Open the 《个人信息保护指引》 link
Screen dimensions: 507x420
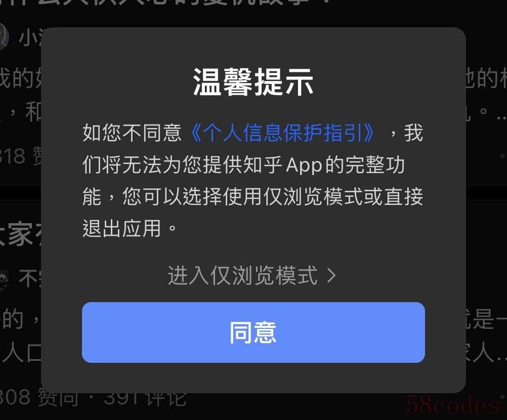click(x=282, y=133)
